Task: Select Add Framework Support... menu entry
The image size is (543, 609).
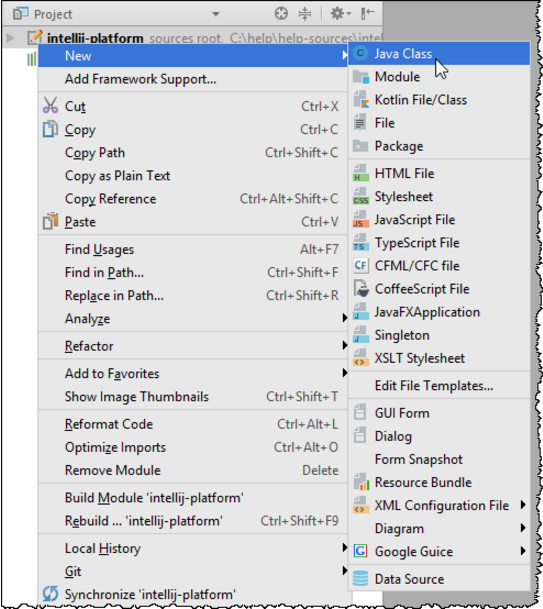Action: coord(193,79)
